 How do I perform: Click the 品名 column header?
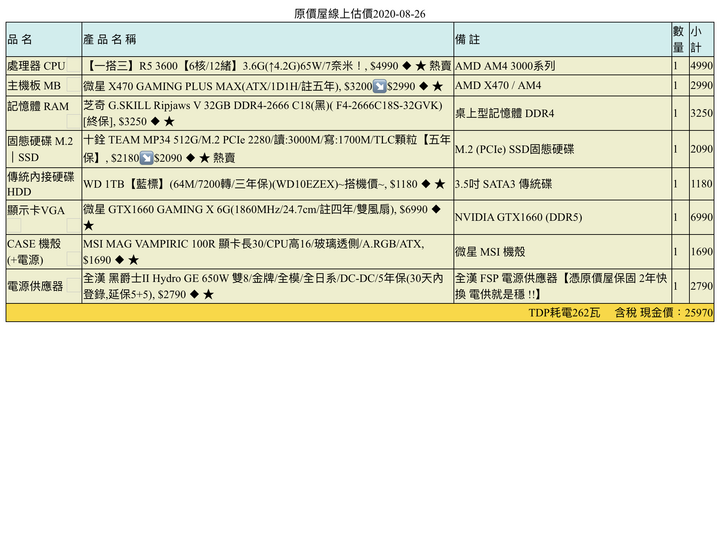click(x=44, y=39)
